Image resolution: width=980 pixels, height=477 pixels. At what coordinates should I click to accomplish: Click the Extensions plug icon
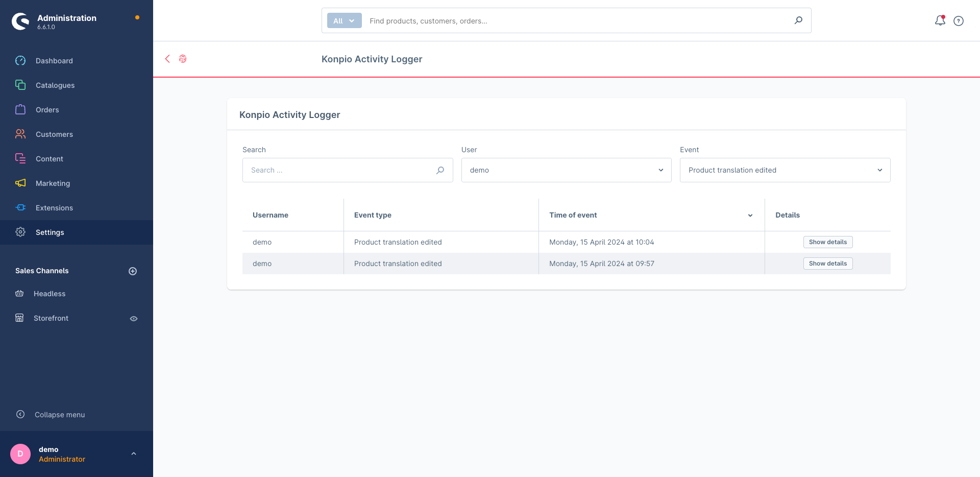(x=20, y=207)
